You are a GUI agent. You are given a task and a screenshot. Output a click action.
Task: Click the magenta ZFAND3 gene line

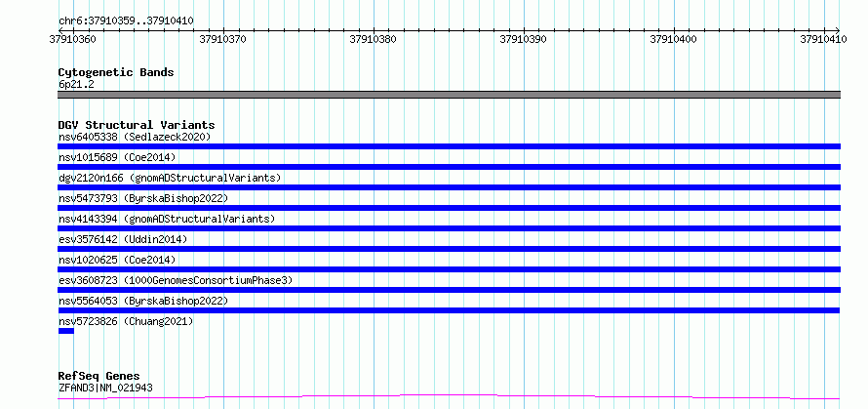click(x=449, y=396)
